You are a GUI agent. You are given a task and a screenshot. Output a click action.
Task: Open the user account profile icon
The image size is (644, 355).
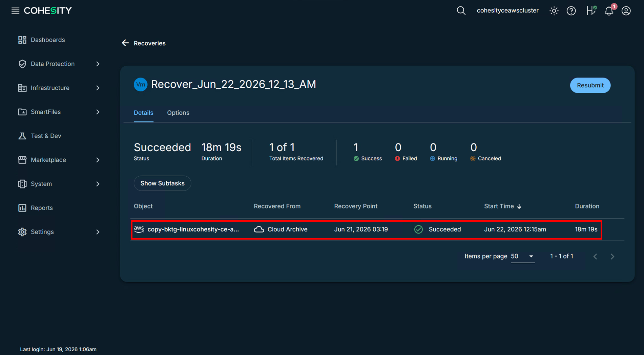click(626, 11)
